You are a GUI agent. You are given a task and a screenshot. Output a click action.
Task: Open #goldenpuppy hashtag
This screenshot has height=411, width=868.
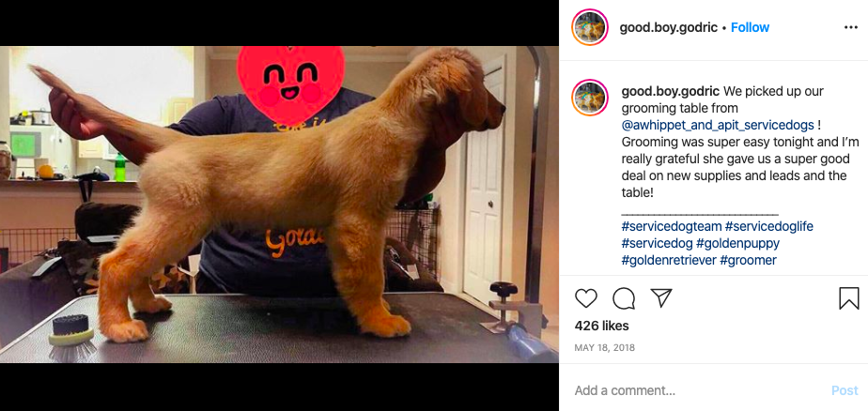(737, 243)
